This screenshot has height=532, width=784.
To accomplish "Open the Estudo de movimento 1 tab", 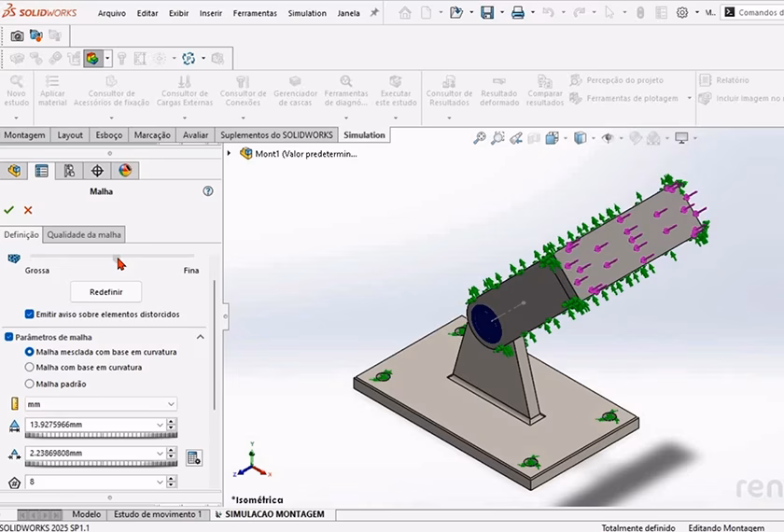I will [157, 514].
